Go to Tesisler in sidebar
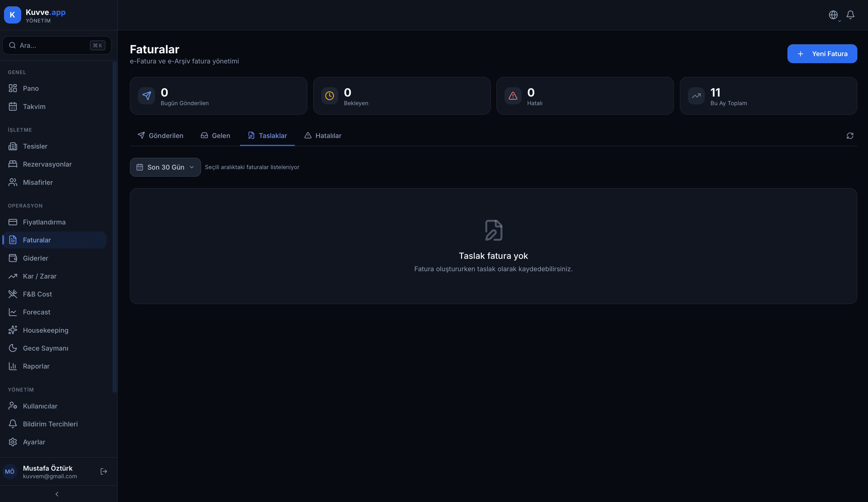 pos(54,146)
